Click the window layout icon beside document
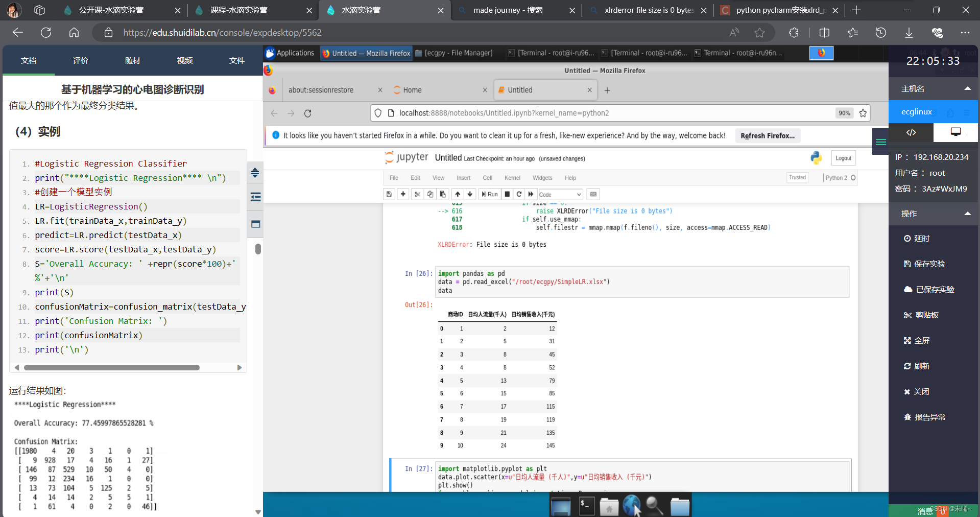The image size is (980, 517). click(255, 224)
